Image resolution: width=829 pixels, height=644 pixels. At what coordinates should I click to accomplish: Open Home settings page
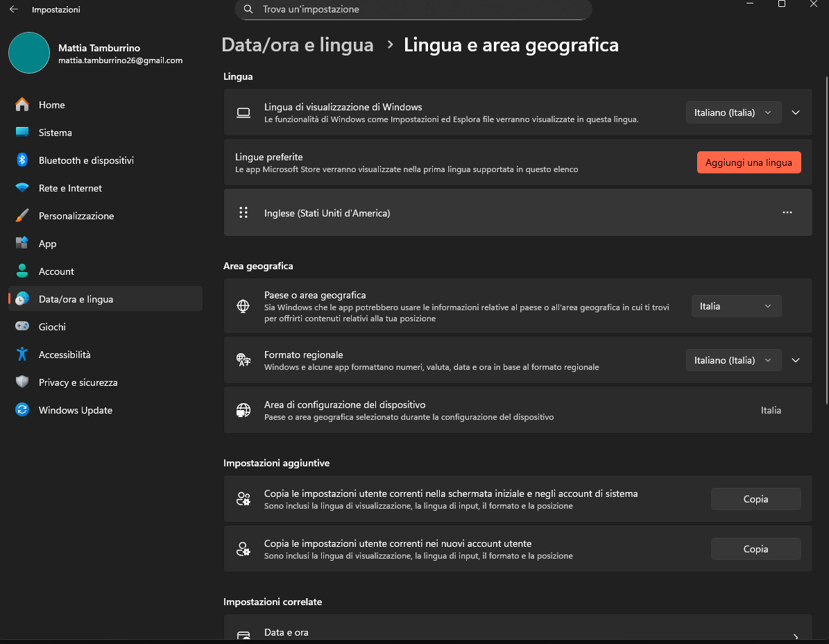(105, 105)
